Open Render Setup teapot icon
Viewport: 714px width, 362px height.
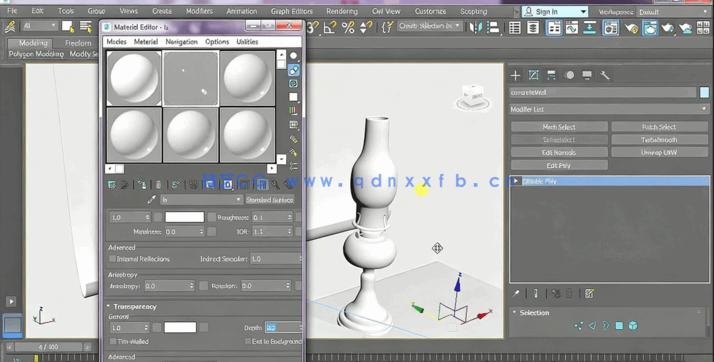click(632, 28)
